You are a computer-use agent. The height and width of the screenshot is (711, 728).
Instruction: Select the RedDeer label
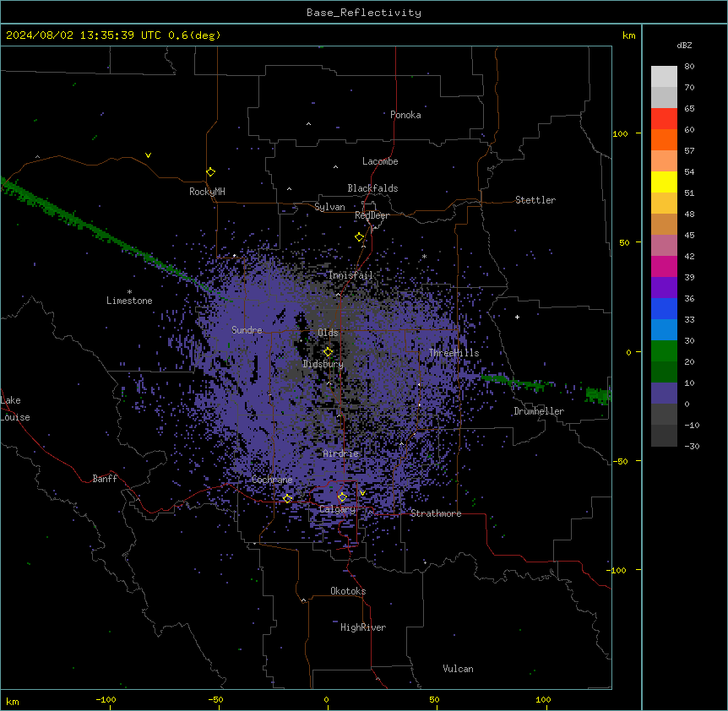tap(372, 215)
